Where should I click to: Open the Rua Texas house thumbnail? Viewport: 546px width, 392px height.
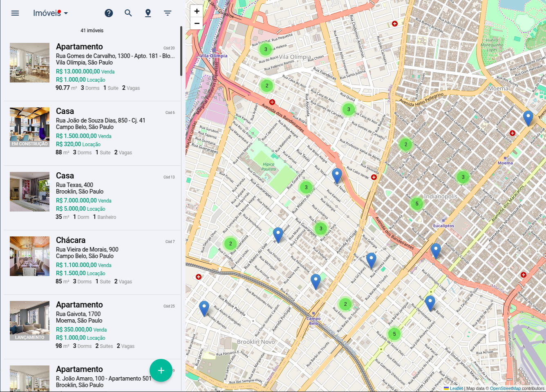click(29, 192)
